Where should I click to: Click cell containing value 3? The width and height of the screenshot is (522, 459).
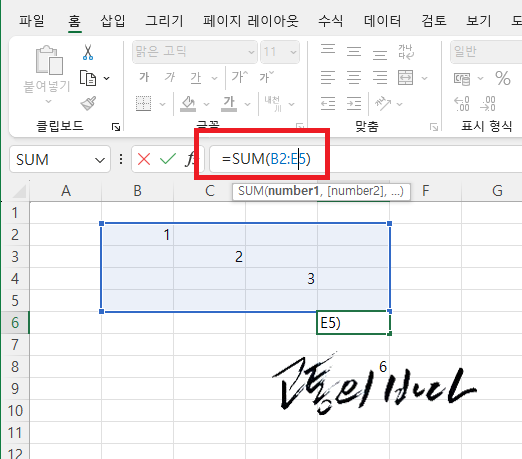point(281,279)
